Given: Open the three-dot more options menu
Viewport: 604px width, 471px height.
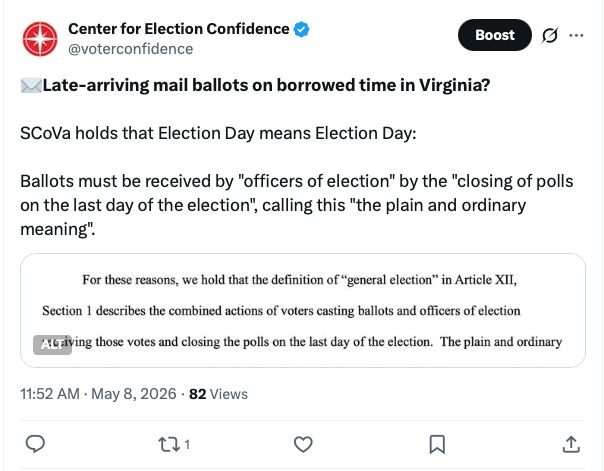Looking at the screenshot, I should (x=576, y=35).
